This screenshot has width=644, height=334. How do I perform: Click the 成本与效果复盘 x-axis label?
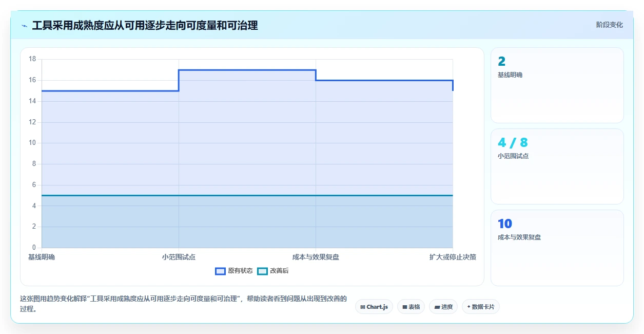(316, 257)
